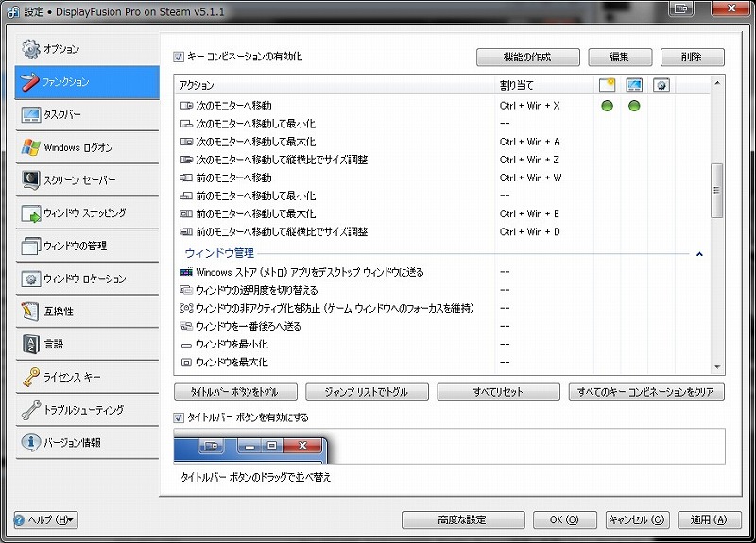Open the オプション settings section
This screenshot has height=543, width=756.
coord(87,49)
